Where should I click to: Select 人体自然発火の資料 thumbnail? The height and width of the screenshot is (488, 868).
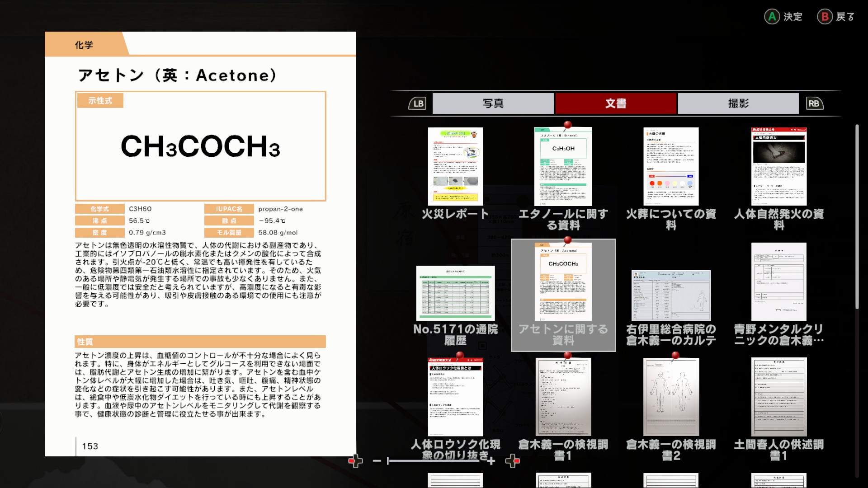coord(778,166)
